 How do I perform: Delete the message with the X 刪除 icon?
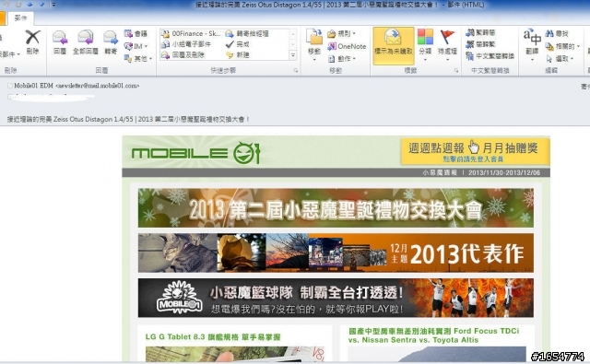pos(33,42)
